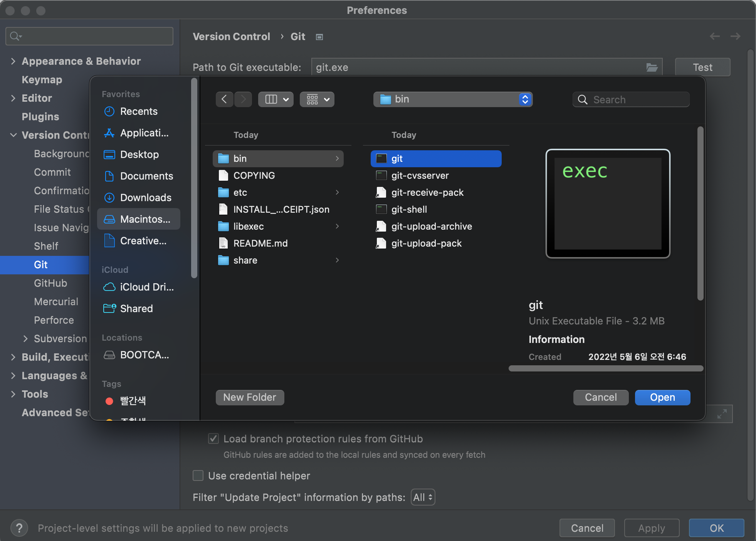756x541 pixels.
Task: Click the red tag color dot
Action: coord(109,401)
